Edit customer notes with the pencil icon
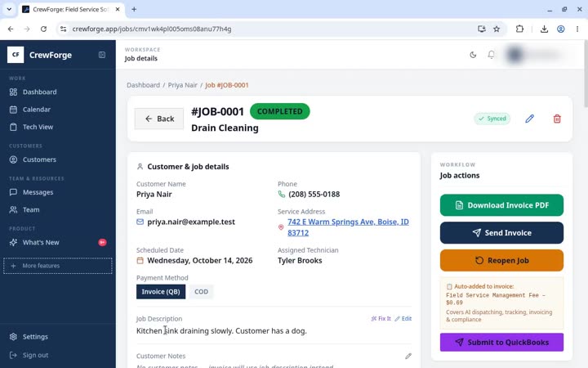This screenshot has width=588, height=368. (408, 356)
